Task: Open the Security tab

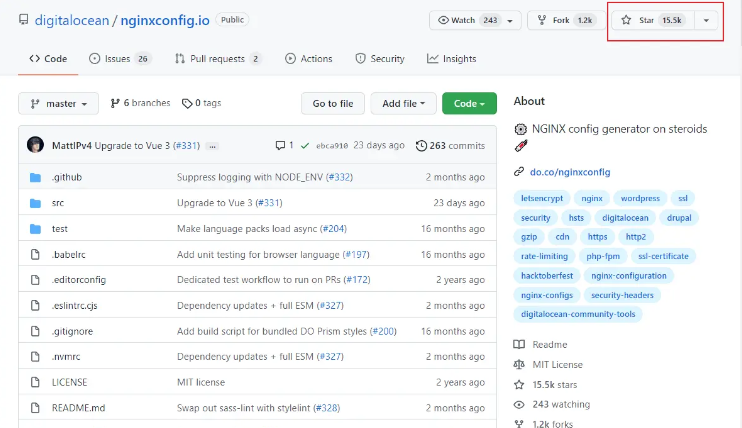Action: (380, 59)
